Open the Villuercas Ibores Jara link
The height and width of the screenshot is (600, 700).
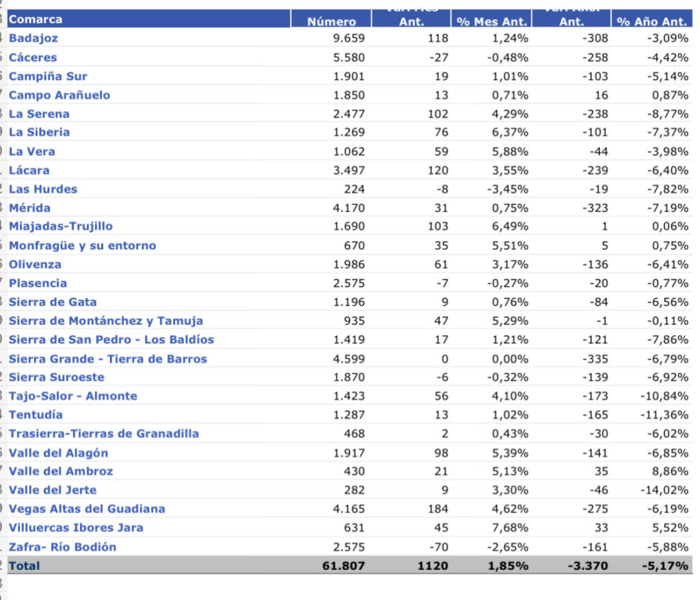76,527
